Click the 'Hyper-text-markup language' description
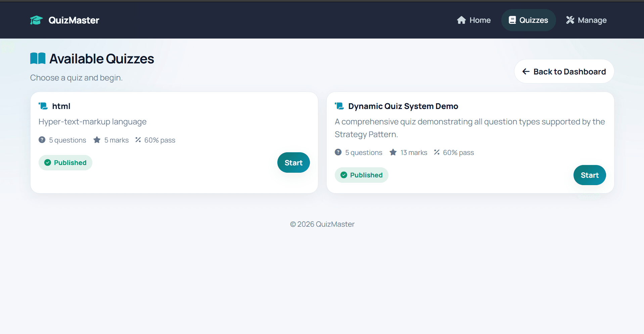644x334 pixels. point(92,122)
